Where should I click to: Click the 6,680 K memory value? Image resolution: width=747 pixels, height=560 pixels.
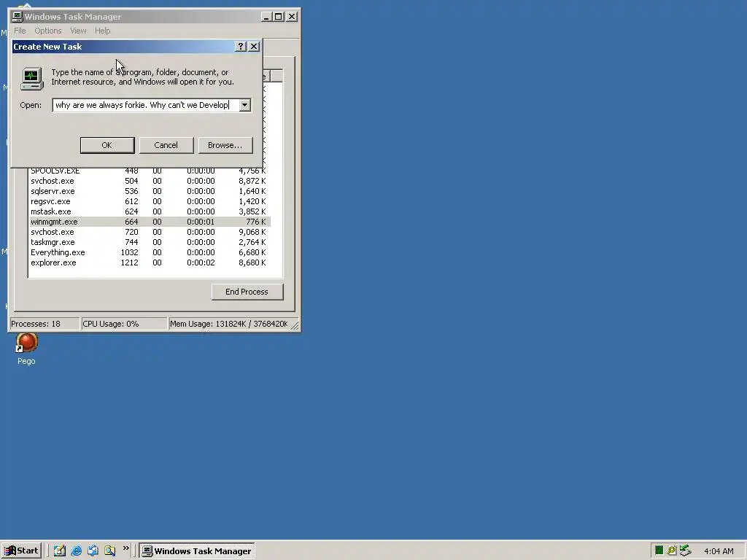pos(252,252)
